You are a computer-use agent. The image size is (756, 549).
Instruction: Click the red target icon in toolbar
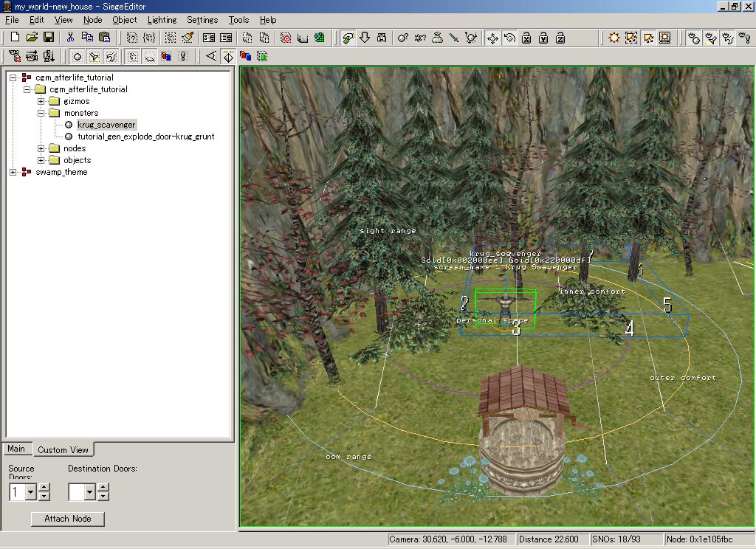286,37
